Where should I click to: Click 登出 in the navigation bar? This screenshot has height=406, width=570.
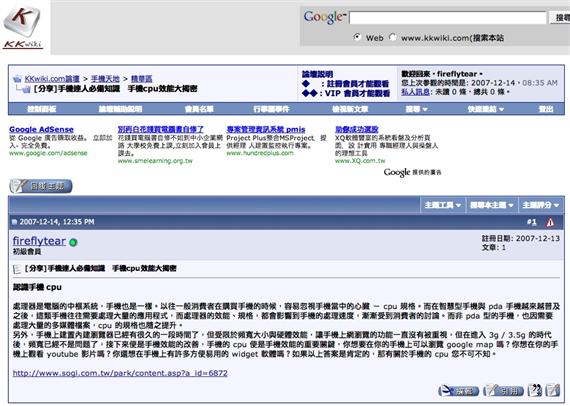click(546, 109)
